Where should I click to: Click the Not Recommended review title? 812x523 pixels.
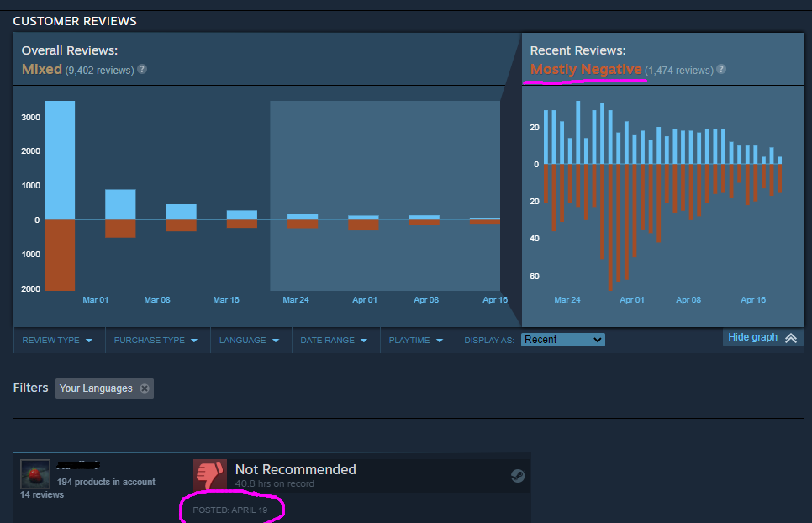click(295, 469)
